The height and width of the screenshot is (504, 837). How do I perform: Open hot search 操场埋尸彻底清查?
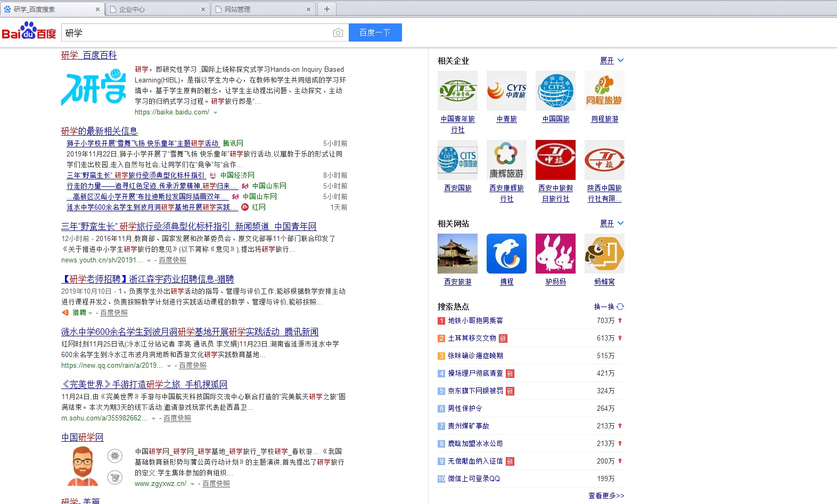pos(475,373)
